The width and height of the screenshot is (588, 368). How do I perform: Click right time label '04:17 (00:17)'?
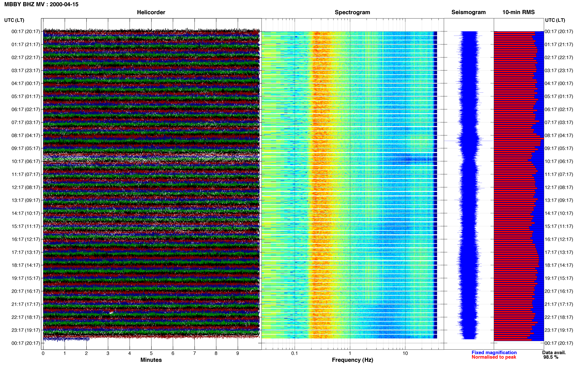[559, 83]
